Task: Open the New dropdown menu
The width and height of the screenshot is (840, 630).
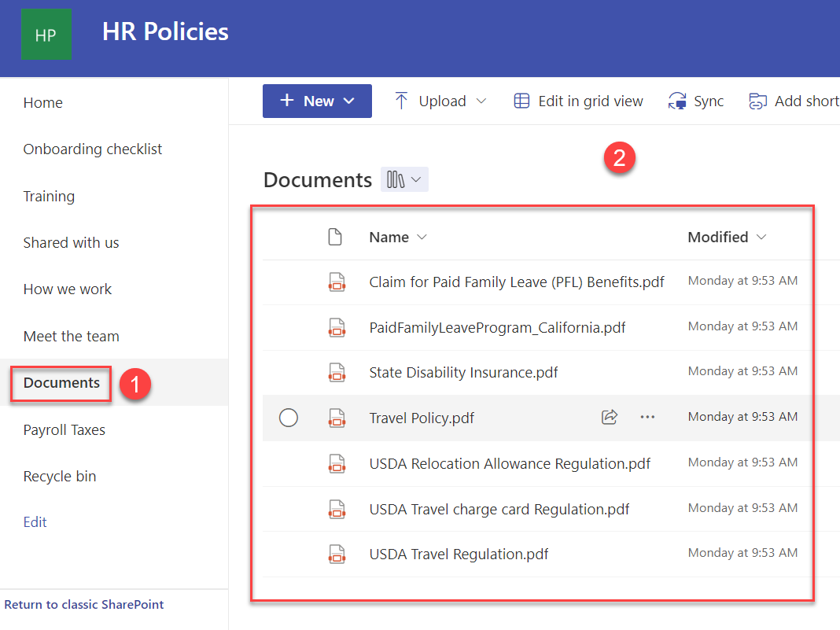Action: tap(317, 101)
